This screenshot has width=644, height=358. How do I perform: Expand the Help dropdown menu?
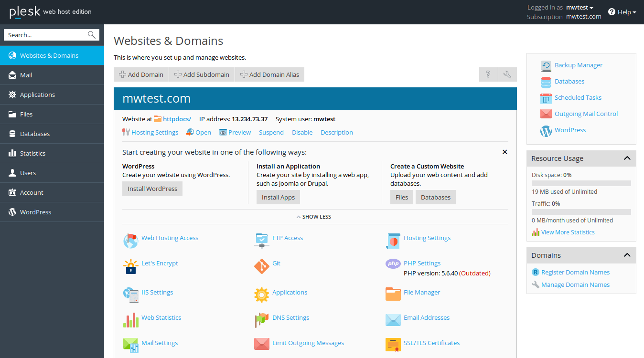pos(623,12)
